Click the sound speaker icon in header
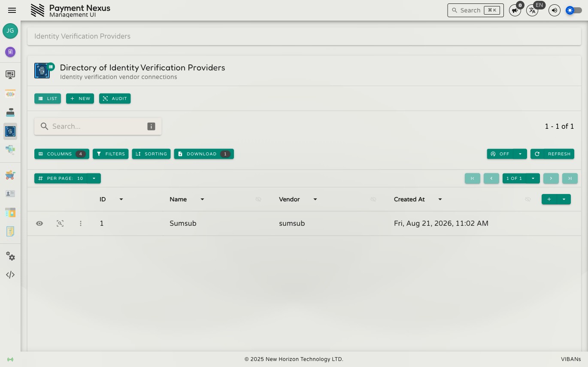The height and width of the screenshot is (367, 588). coord(555,10)
